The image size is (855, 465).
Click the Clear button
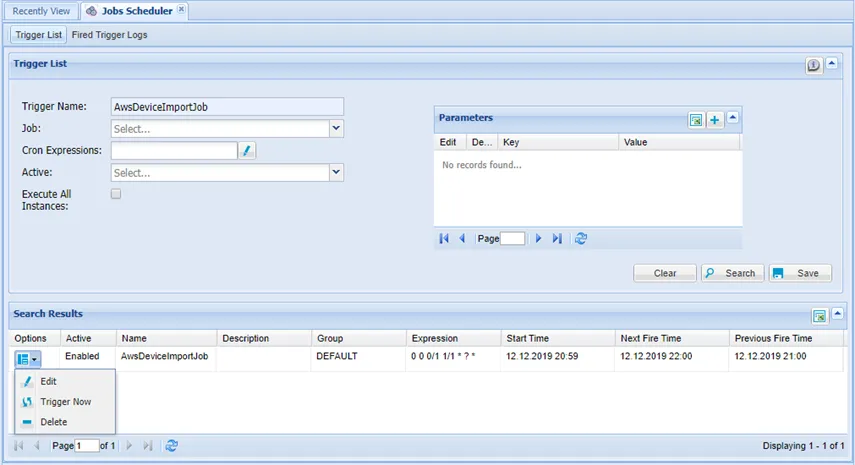665,273
